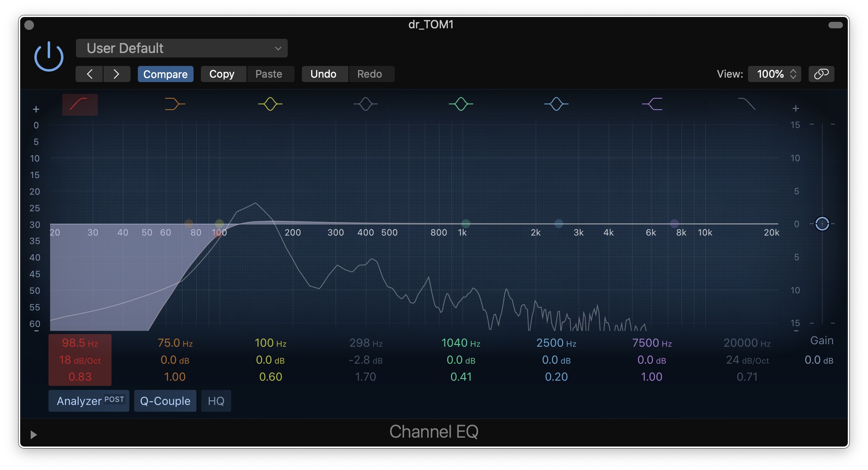Viewport: 868px width, 470px height.
Task: Click the Copy button
Action: click(x=222, y=74)
